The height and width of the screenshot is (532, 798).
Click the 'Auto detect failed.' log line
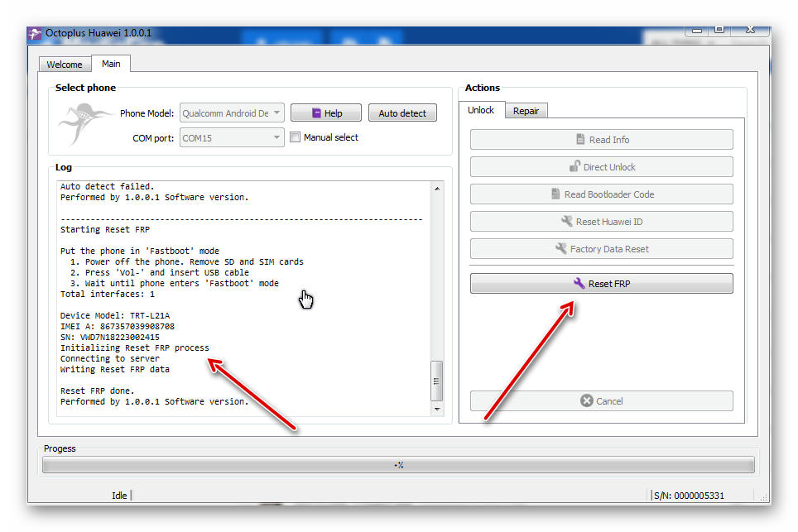107,186
